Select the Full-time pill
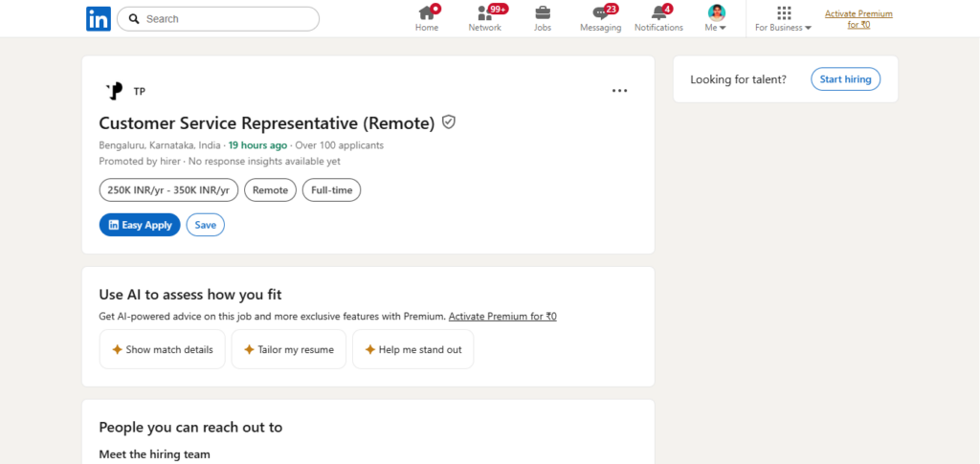 [331, 190]
